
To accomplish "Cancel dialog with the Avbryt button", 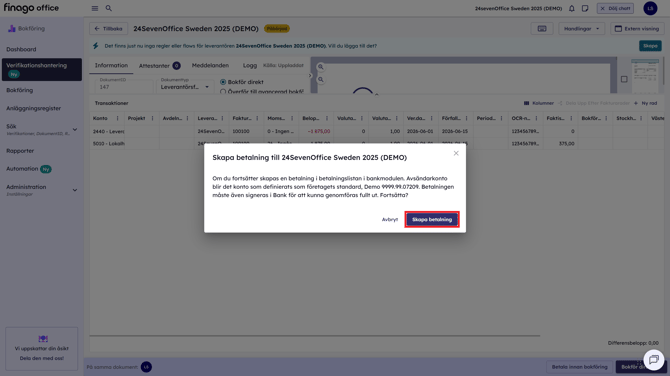I will 389,220.
